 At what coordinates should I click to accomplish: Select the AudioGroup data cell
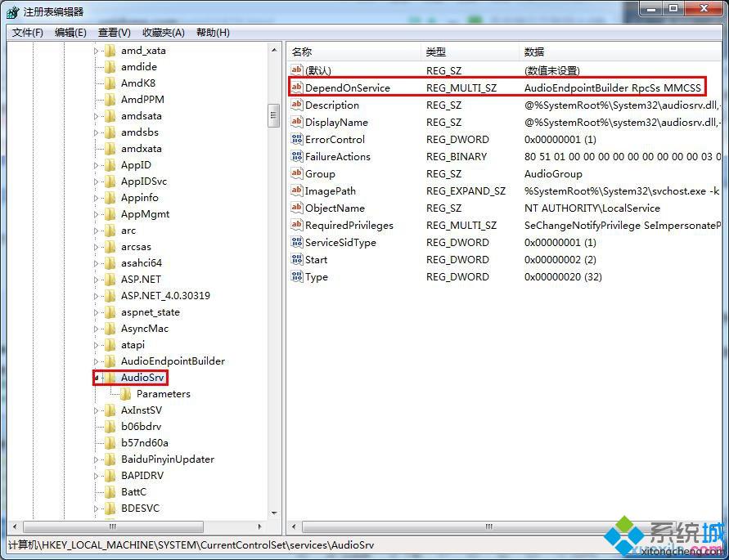553,174
